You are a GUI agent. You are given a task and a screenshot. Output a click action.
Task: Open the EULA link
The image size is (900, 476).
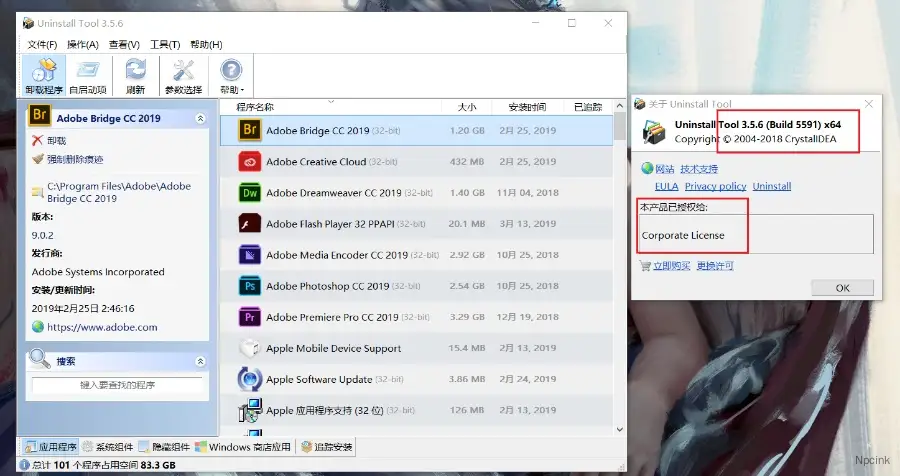click(x=666, y=186)
